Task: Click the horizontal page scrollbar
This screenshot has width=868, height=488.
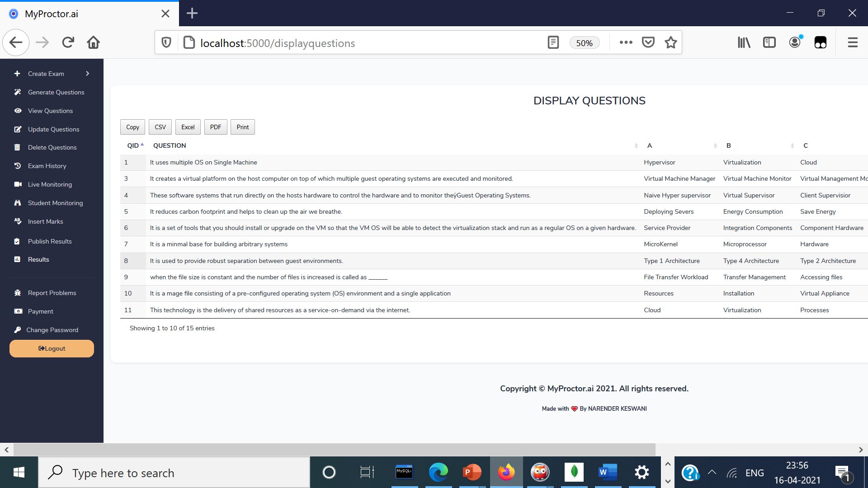Action: click(x=335, y=450)
